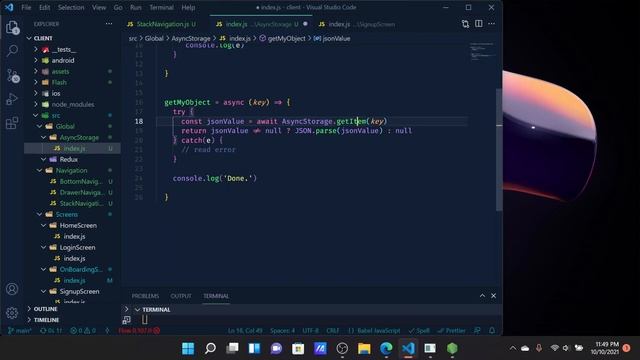This screenshot has height=360, width=640.
Task: Open the Windows Start menu
Action: pos(188,348)
